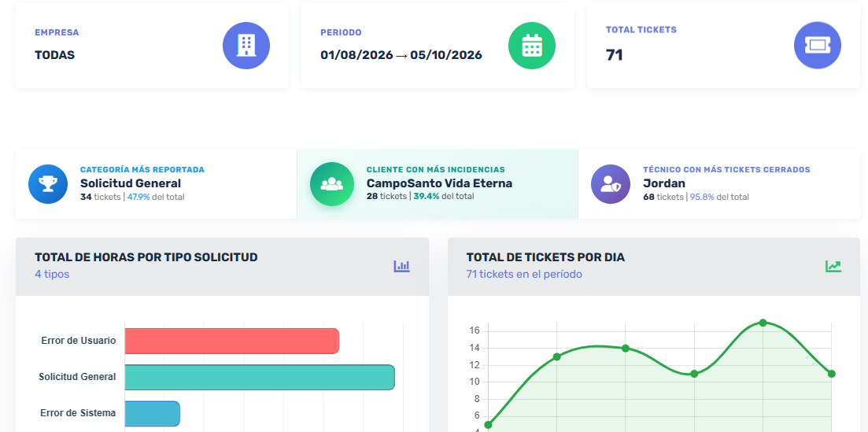This screenshot has width=868, height=432.
Task: Click the technician name 'Jordan'
Action: (664, 183)
